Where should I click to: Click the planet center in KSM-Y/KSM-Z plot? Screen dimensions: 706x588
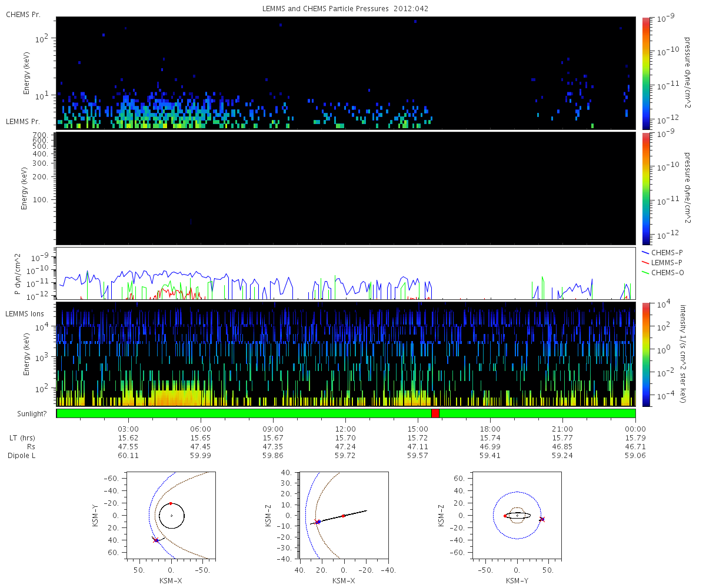point(517,516)
